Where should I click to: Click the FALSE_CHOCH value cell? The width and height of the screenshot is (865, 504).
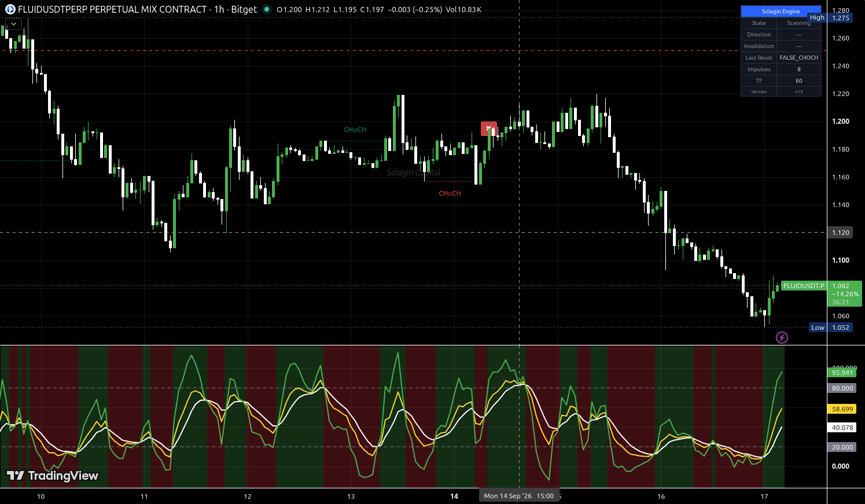(x=799, y=58)
